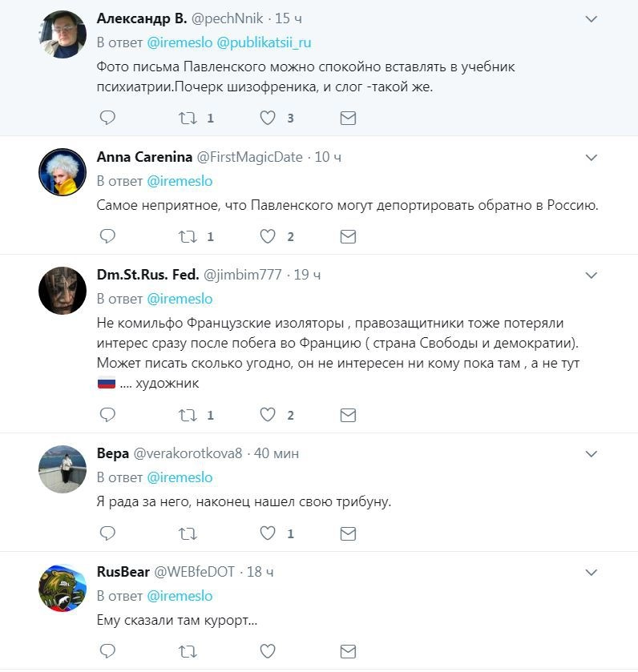This screenshot has width=638, height=672.
Task: Open RusBear's profile picture
Action: click(63, 587)
